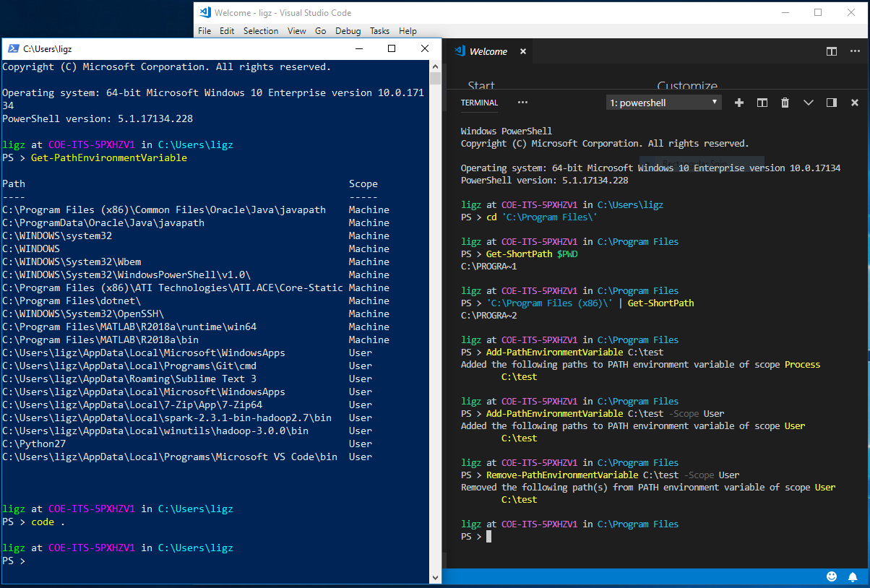Click up arrow of PowerShell window scrollbar
Viewport: 870px width, 588px height.
[435, 66]
